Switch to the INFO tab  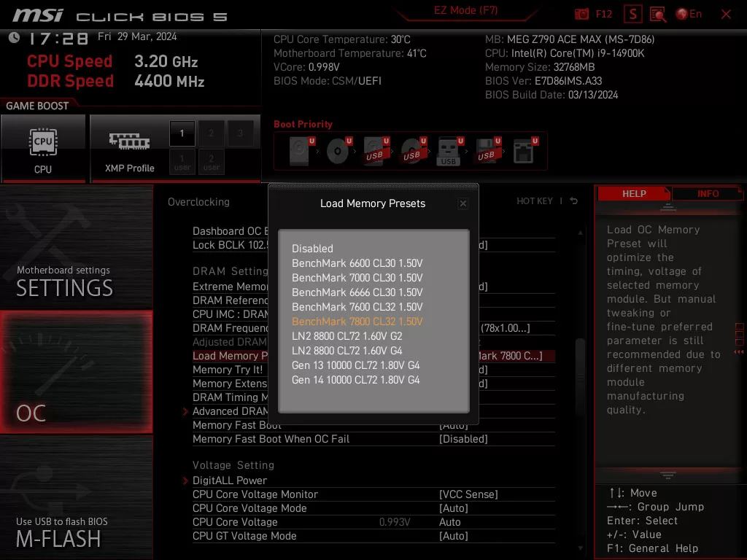(707, 193)
